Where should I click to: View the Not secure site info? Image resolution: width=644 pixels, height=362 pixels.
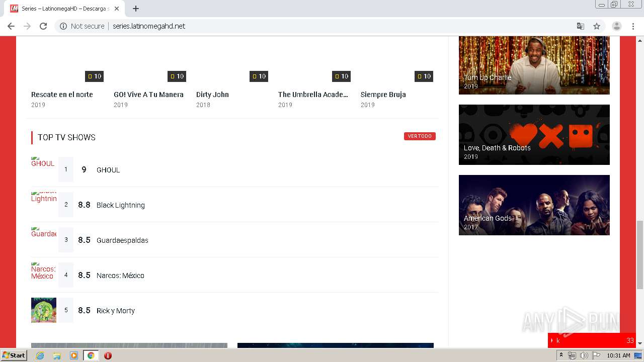(x=82, y=26)
